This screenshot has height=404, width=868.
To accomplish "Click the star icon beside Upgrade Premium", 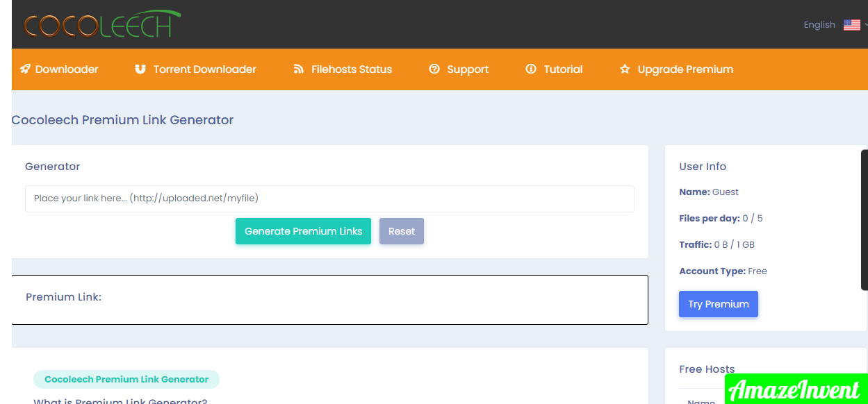I will (x=625, y=69).
